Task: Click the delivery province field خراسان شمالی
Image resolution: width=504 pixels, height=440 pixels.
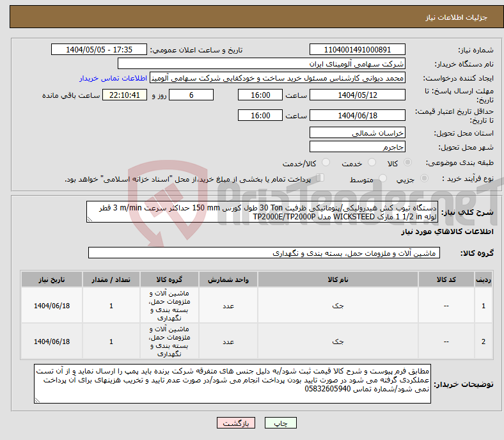Action: tap(357, 133)
